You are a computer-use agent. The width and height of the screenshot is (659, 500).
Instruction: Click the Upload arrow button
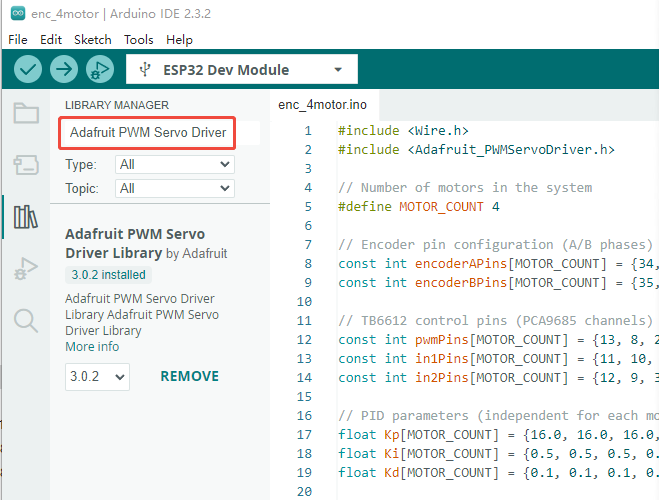click(x=64, y=69)
